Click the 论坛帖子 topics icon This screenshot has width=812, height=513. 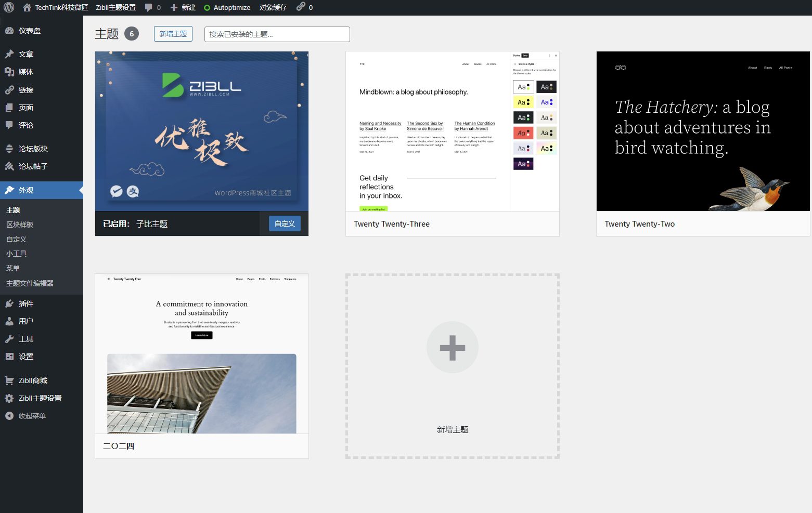(x=9, y=166)
